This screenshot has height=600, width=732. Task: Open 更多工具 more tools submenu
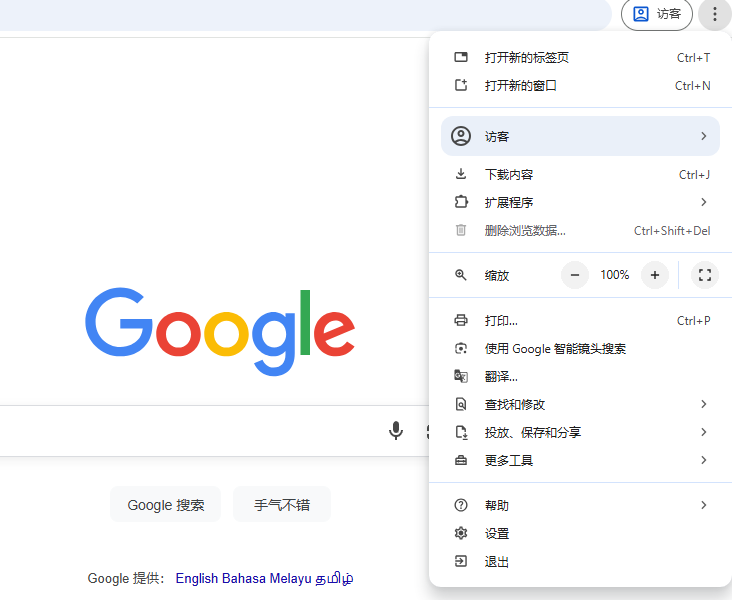(580, 461)
